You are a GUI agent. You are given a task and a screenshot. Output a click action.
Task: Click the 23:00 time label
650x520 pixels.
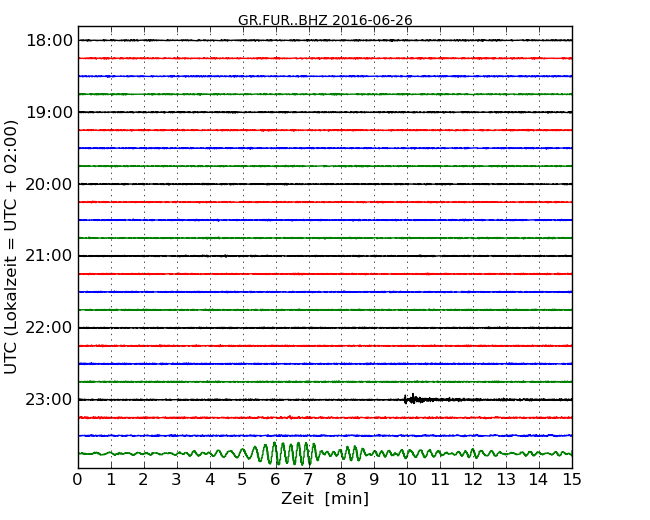tap(49, 400)
